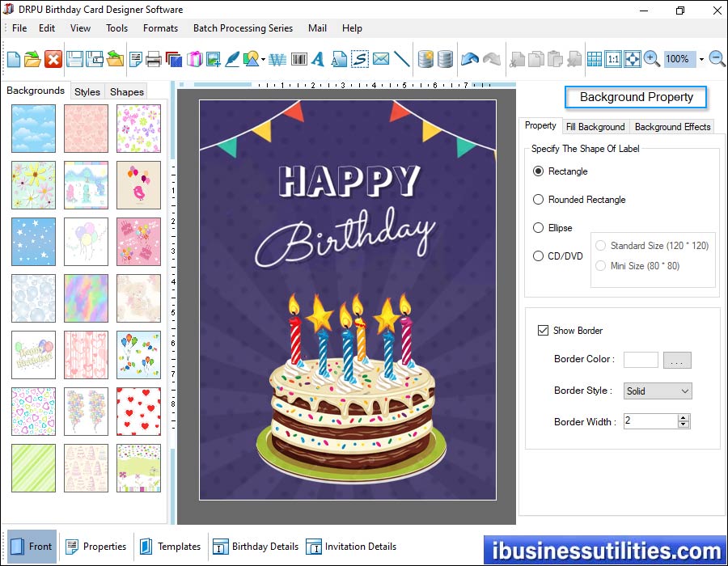Click the Open folder icon in toolbar
This screenshot has height=566, width=728.
[32, 59]
